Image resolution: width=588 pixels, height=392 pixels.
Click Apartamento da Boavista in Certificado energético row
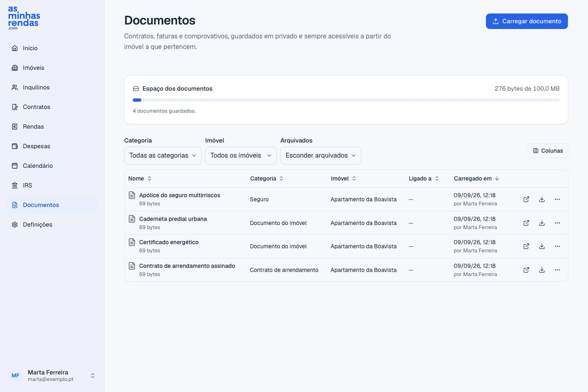364,246
